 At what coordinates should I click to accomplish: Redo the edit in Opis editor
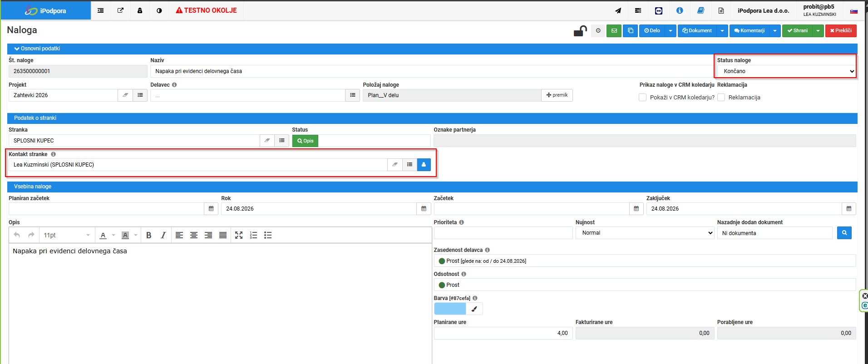tap(31, 235)
